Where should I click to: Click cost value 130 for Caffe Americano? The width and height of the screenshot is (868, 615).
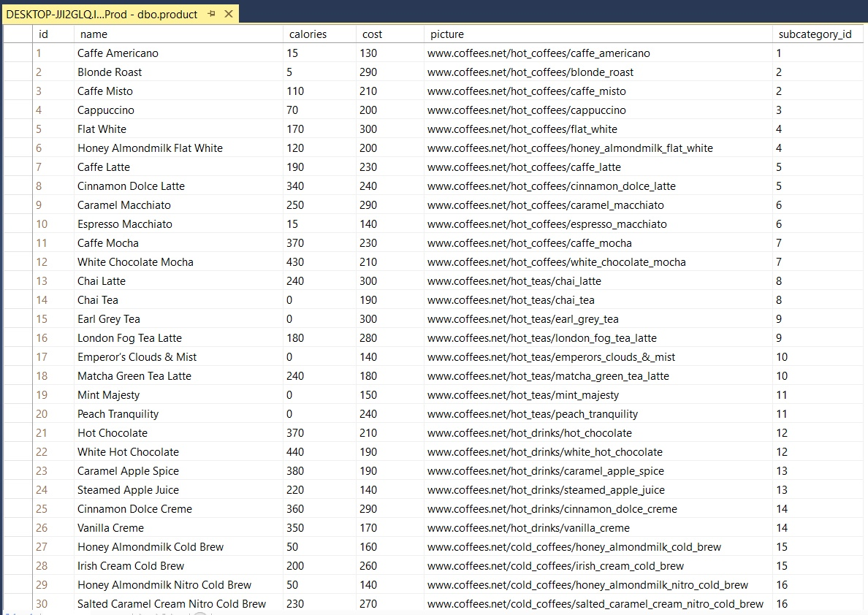click(389, 53)
